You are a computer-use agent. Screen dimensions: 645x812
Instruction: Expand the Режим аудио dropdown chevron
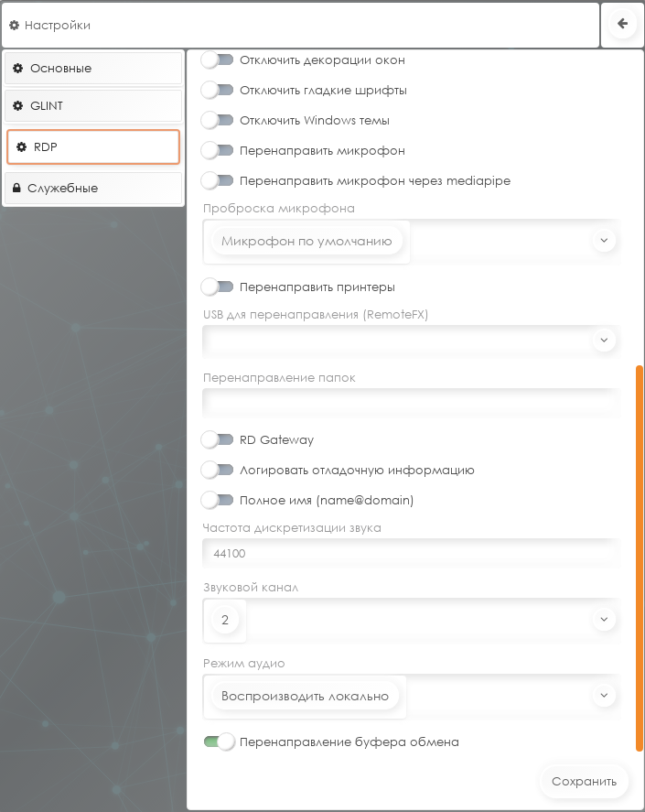point(604,695)
